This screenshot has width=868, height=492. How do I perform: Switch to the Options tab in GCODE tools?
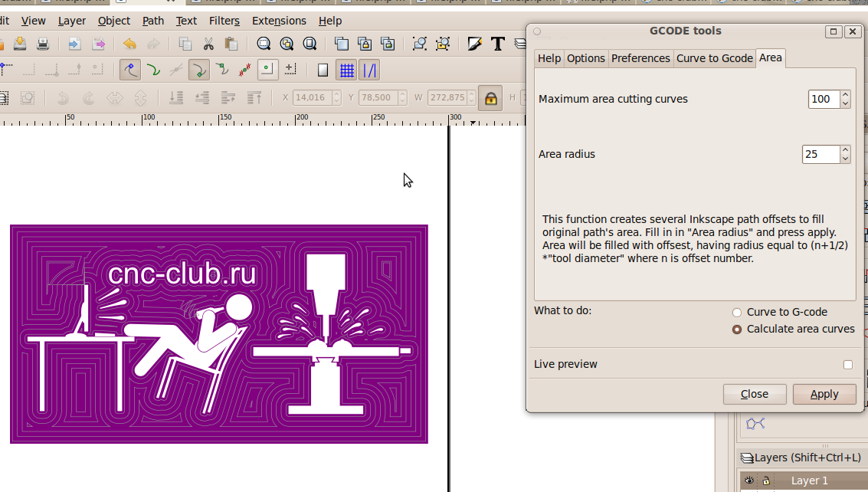pos(585,58)
